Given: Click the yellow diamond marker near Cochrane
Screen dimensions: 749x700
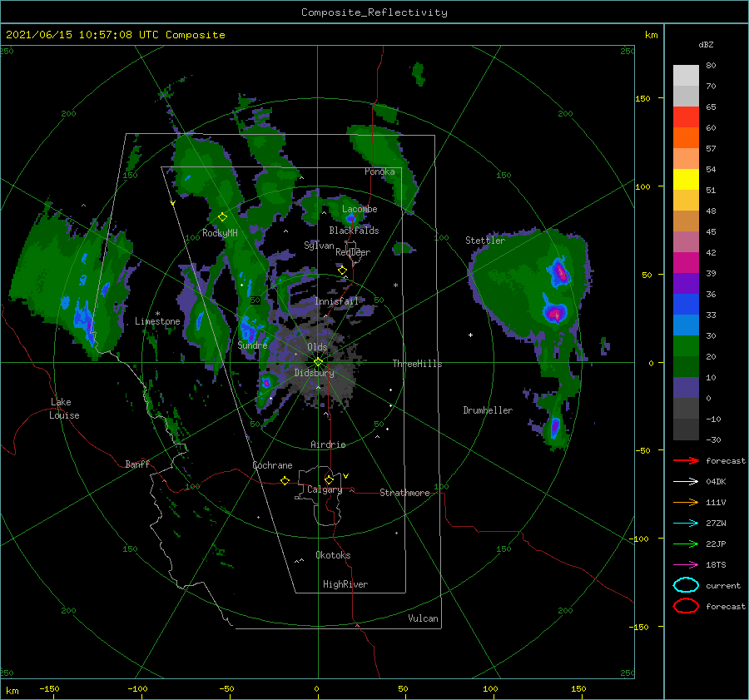Looking at the screenshot, I should (x=285, y=480).
